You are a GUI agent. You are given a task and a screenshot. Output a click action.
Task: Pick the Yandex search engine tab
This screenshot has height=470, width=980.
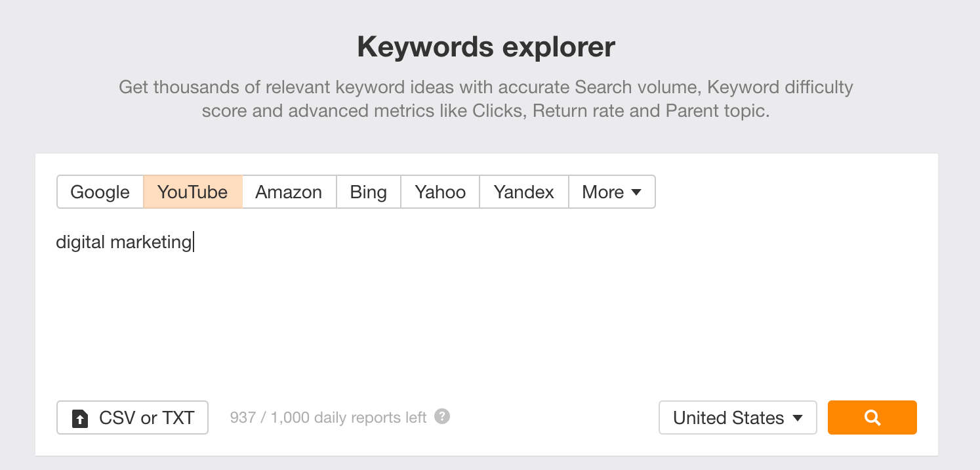coord(523,192)
